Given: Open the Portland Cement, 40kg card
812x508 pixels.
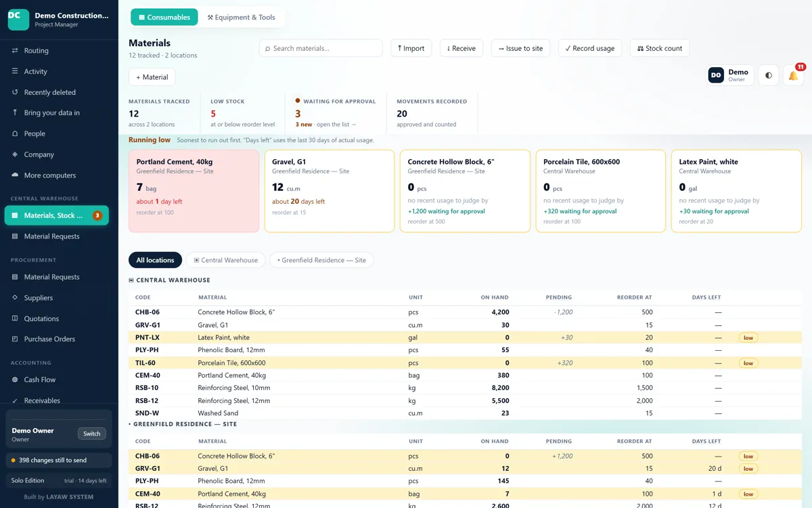Looking at the screenshot, I should coord(194,191).
